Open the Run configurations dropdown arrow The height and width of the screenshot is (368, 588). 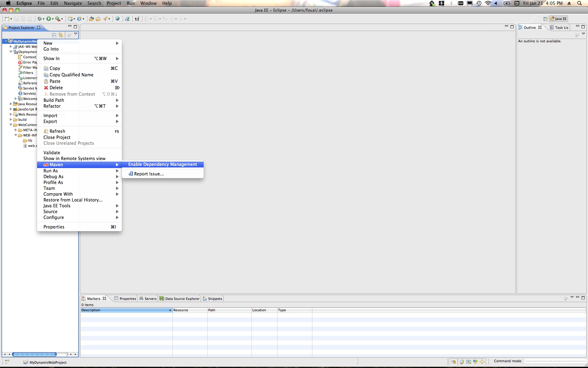[53, 19]
